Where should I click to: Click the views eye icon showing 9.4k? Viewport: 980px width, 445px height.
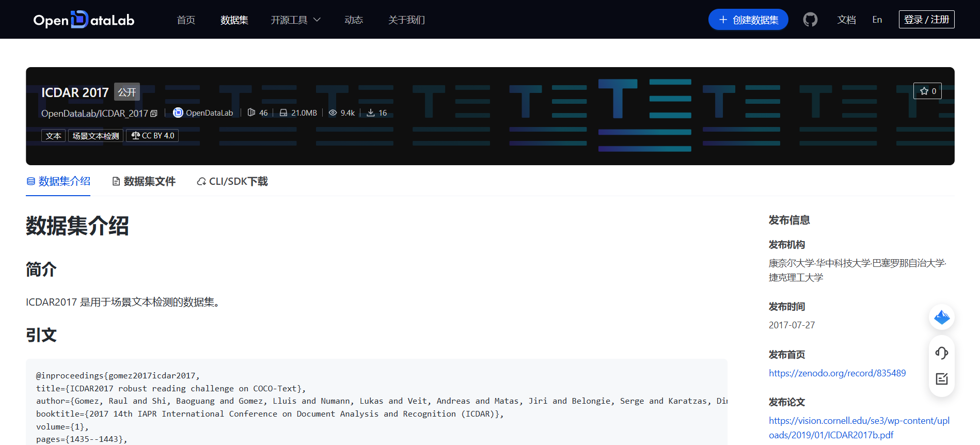click(333, 113)
